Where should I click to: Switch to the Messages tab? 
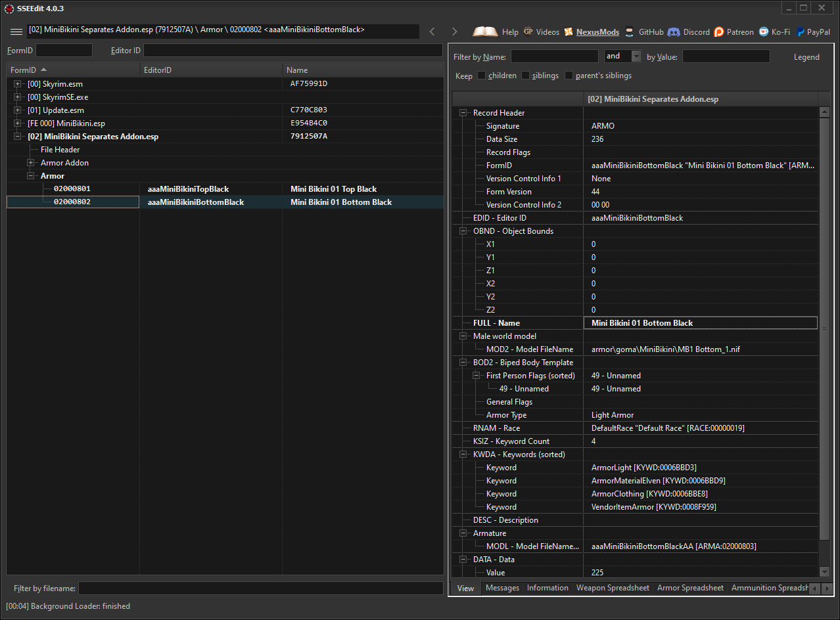502,588
